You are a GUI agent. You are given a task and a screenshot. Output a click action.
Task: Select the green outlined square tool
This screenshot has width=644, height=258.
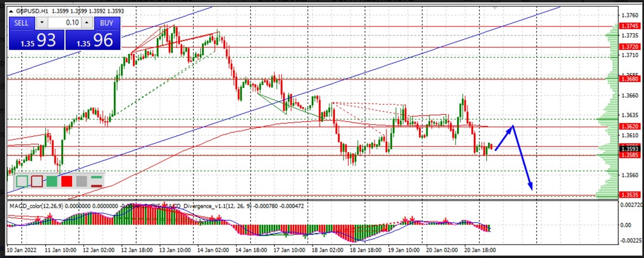(22, 181)
